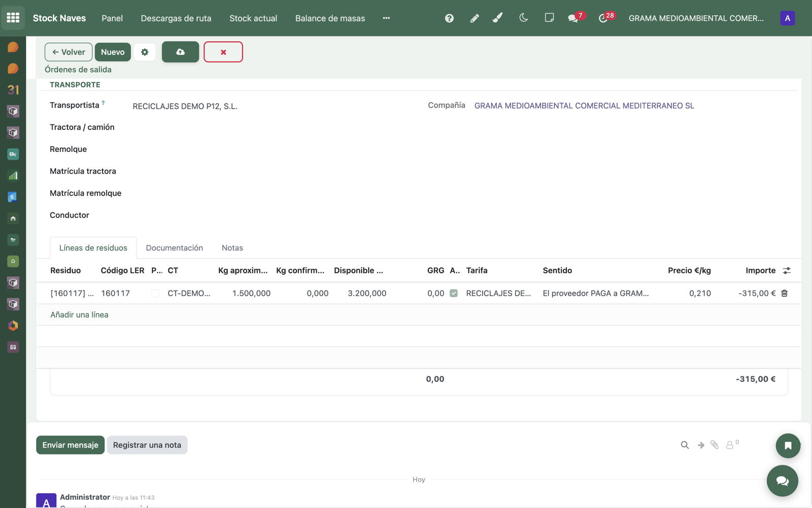Open conversations with 7 unread messages

click(x=576, y=18)
